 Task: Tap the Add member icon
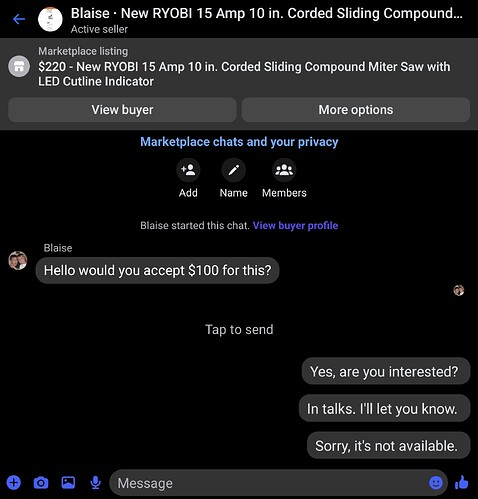coord(188,170)
